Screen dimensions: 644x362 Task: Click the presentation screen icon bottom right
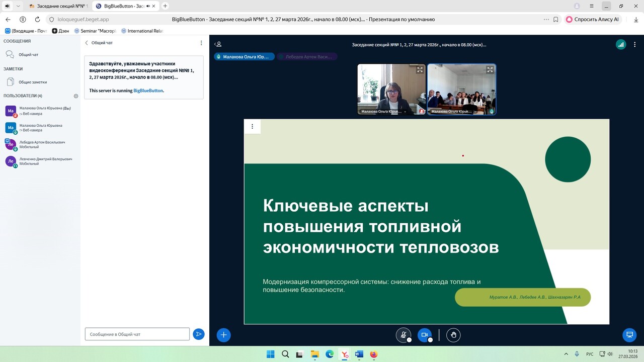point(629,335)
